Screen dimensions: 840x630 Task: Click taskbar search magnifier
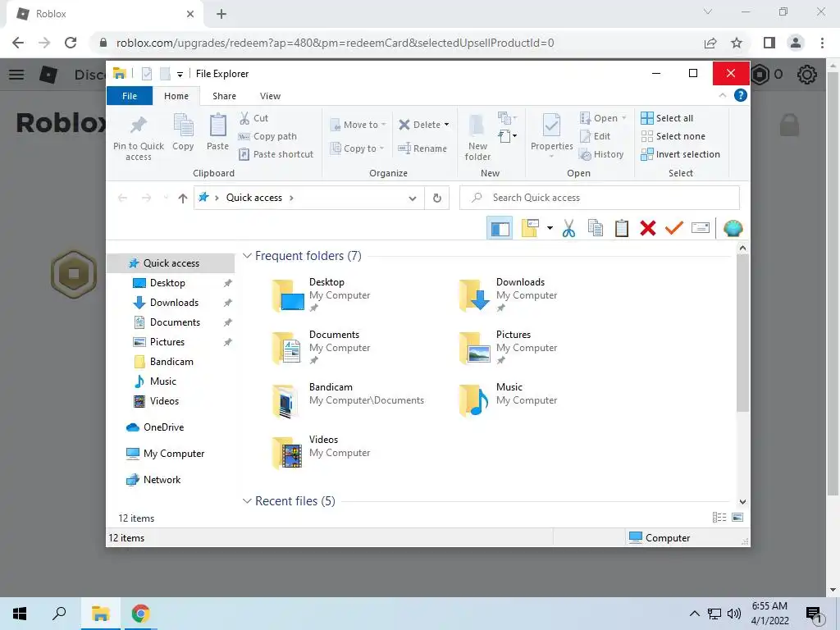pos(59,614)
